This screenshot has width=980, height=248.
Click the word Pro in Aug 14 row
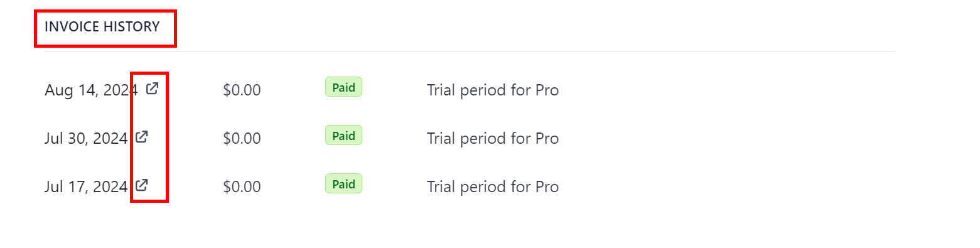[x=547, y=90]
